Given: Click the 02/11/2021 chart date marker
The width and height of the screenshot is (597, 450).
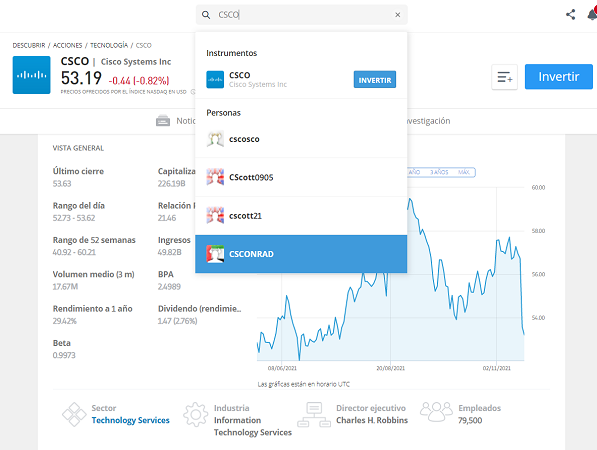Looking at the screenshot, I should pos(496,368).
